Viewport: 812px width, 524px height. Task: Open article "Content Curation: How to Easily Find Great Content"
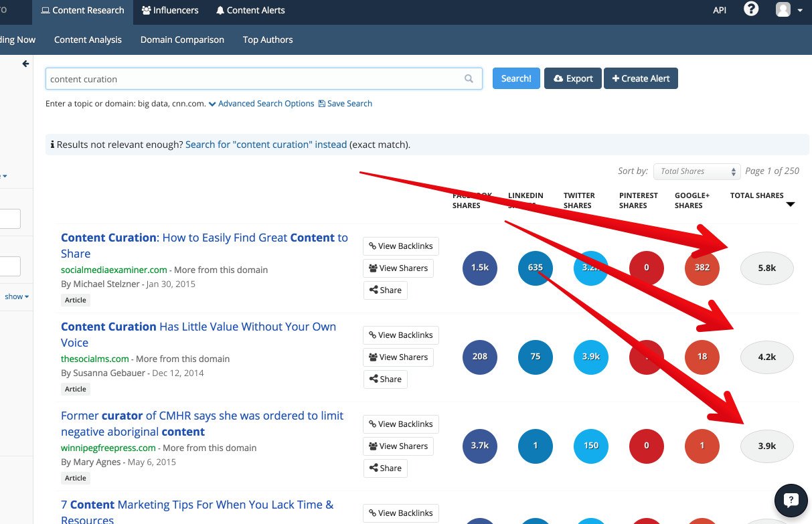point(204,246)
